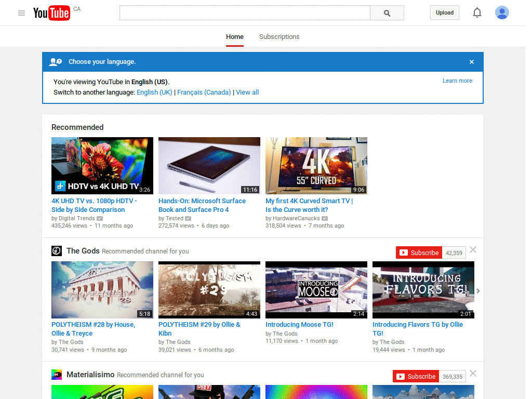Open Introducing Flavors TG by Ollie title
532x399 pixels.
[418, 329]
